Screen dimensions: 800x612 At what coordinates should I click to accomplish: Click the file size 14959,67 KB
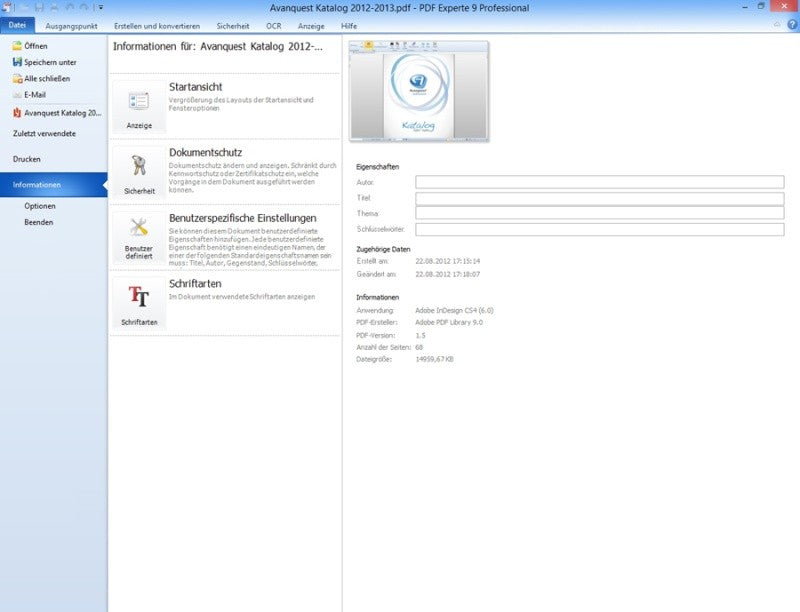point(434,360)
